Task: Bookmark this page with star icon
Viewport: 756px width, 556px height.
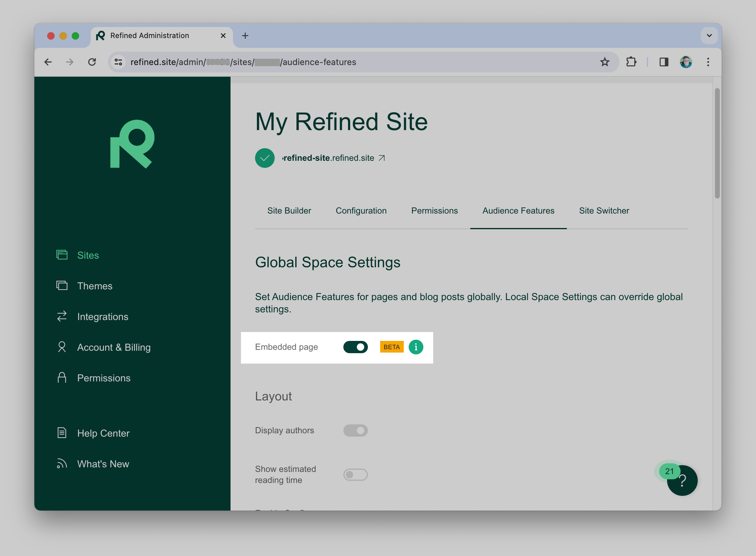Action: (x=604, y=62)
